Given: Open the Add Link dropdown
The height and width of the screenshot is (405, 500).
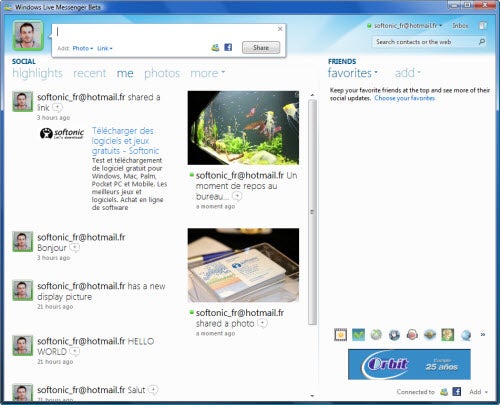Looking at the screenshot, I should click(x=105, y=48).
